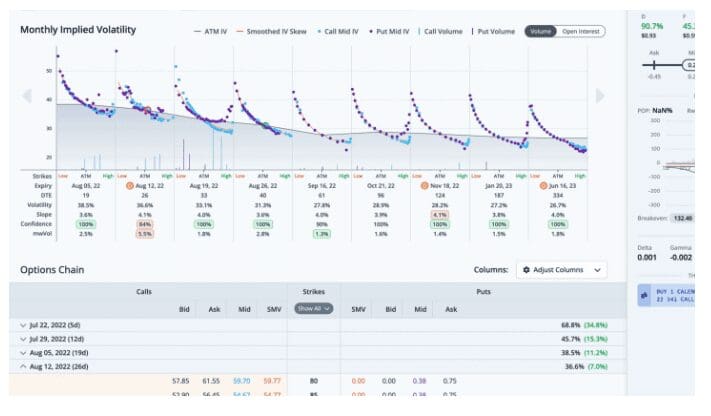Click earnings icon beside Jun 16, 23 expiry

pyautogui.click(x=544, y=186)
